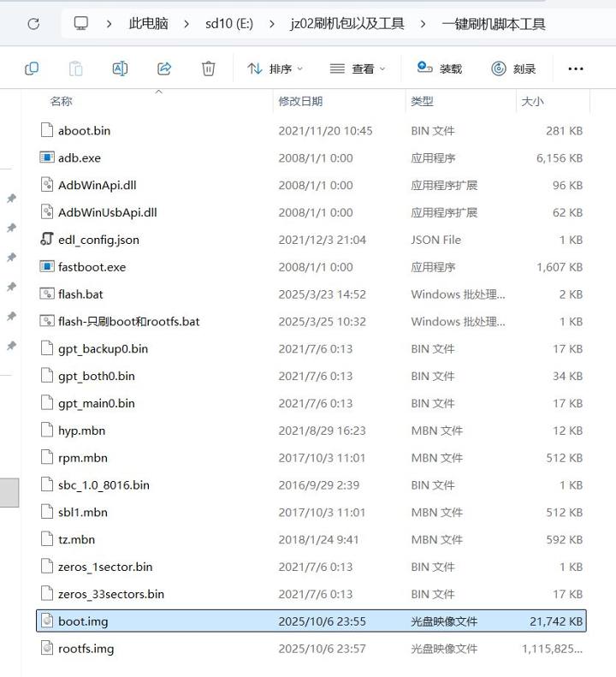Select the file name sbl1.mbn
616x677 pixels.
coord(83,512)
